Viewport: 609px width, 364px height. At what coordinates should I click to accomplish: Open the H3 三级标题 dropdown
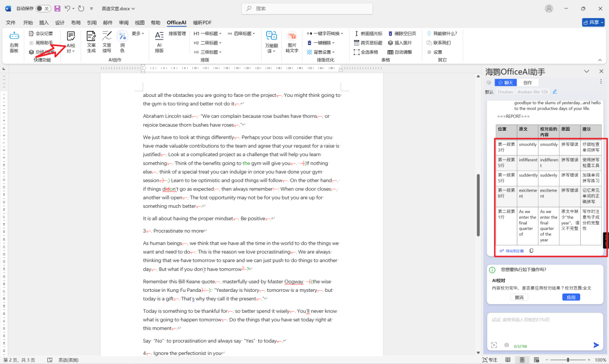click(x=208, y=52)
